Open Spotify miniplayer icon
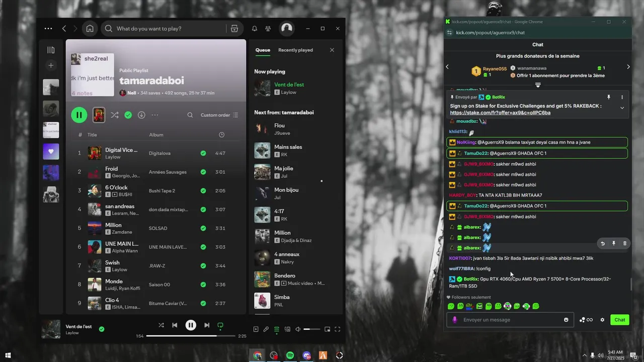The height and width of the screenshot is (362, 644). tap(327, 329)
